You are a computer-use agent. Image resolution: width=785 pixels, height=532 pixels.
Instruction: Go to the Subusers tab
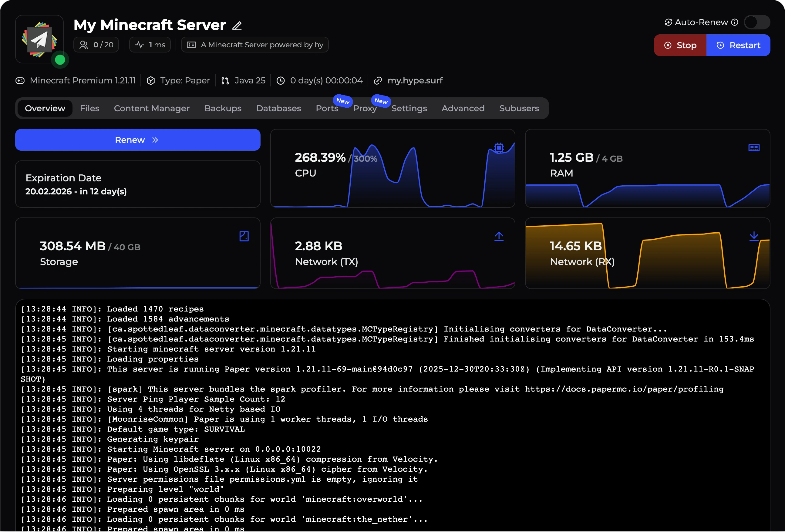point(519,108)
